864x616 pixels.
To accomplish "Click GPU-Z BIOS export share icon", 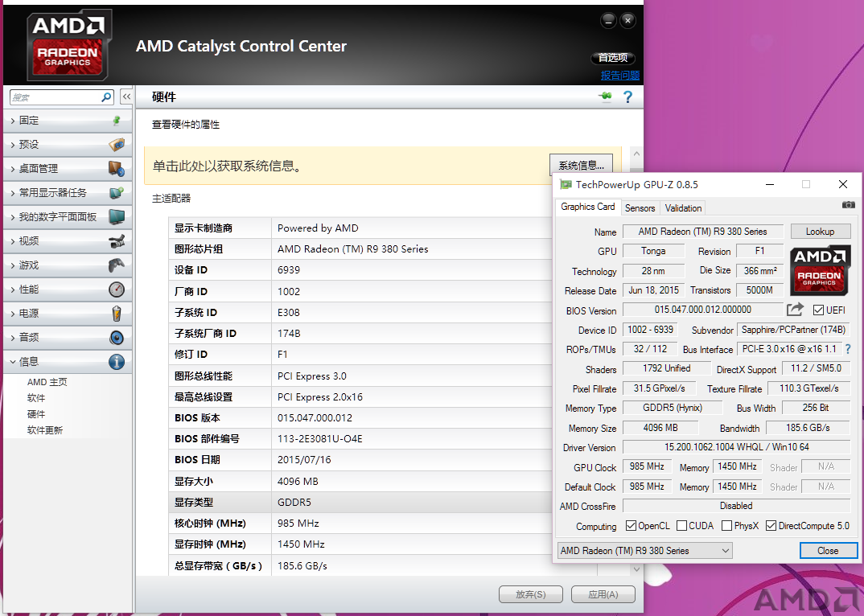I will click(795, 310).
